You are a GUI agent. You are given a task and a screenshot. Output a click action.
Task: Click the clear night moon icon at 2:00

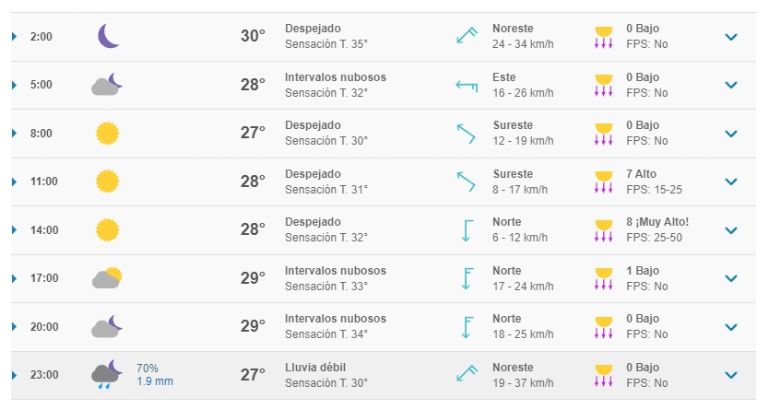click(x=108, y=36)
